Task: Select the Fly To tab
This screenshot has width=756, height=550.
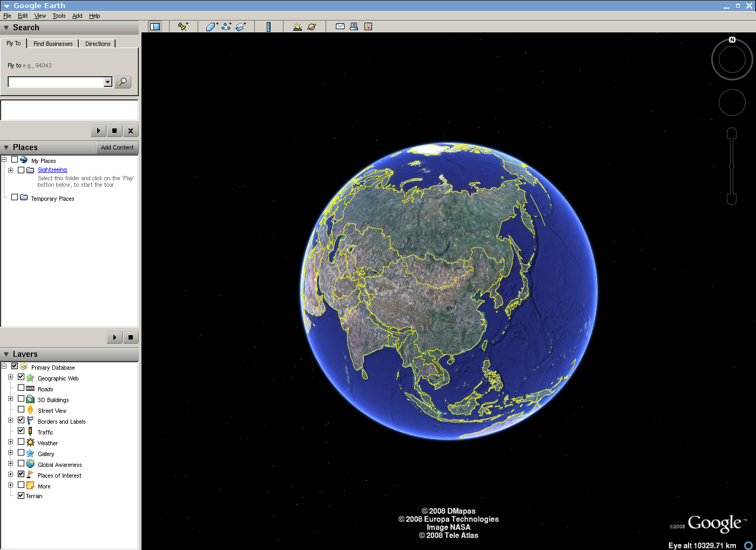Action: tap(13, 43)
